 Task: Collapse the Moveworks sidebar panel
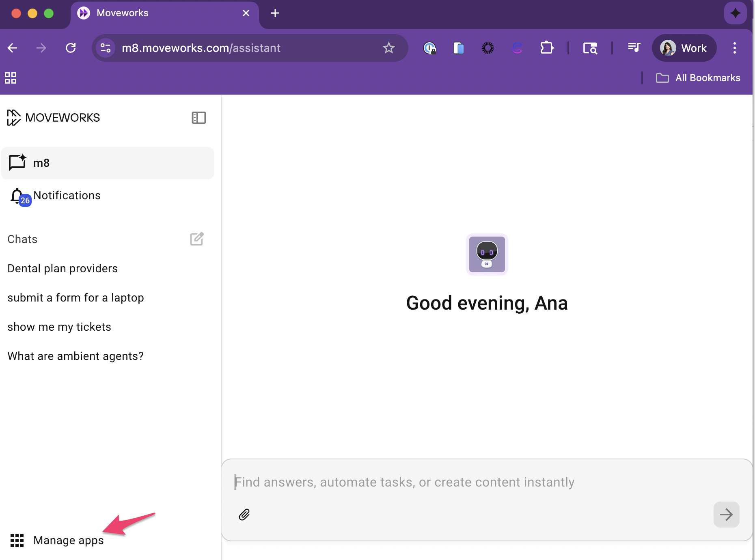[x=198, y=118]
